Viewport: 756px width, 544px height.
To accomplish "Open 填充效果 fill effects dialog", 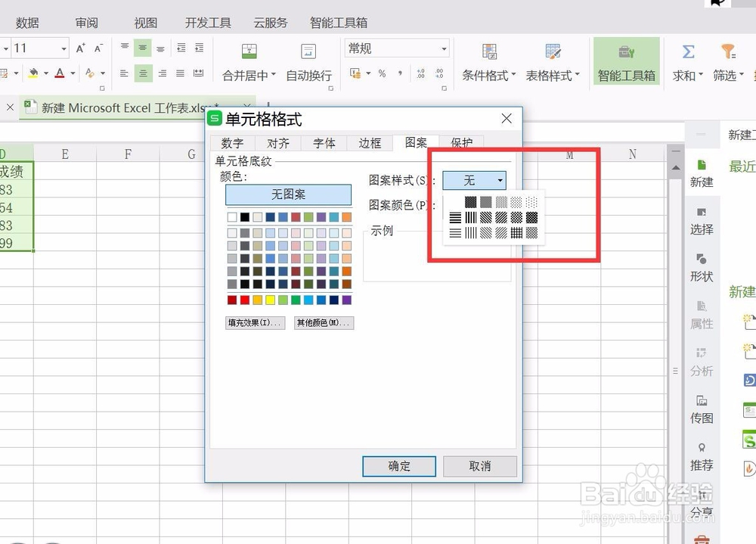I will (254, 322).
